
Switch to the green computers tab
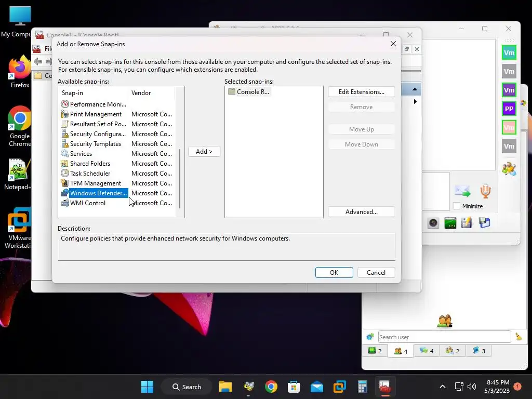(x=375, y=351)
